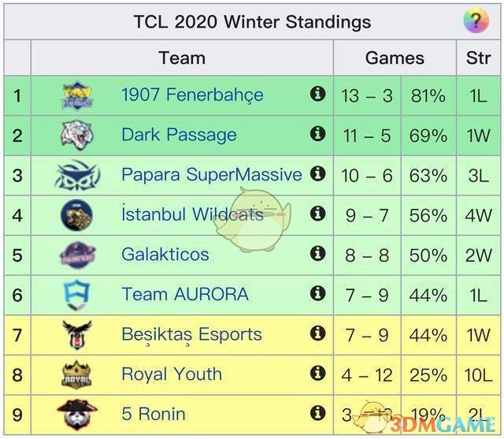This screenshot has width=504, height=439.
Task: Click the 1907 Fenerbahçe team logo
Action: [77, 95]
